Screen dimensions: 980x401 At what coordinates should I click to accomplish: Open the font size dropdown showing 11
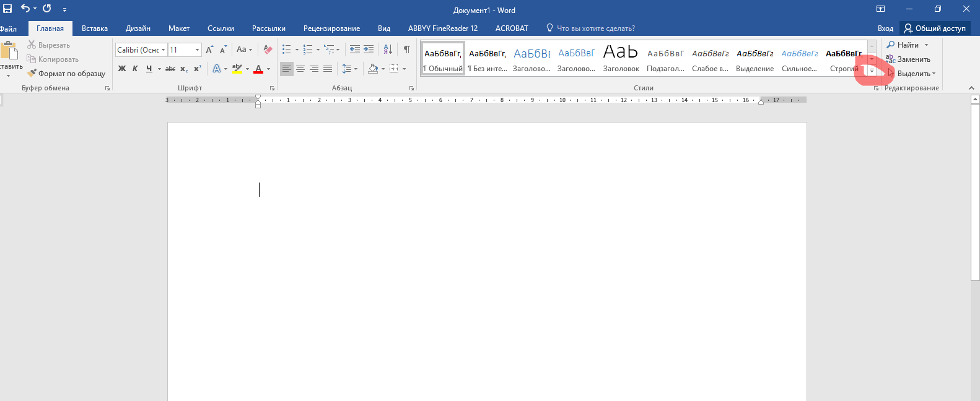point(197,50)
